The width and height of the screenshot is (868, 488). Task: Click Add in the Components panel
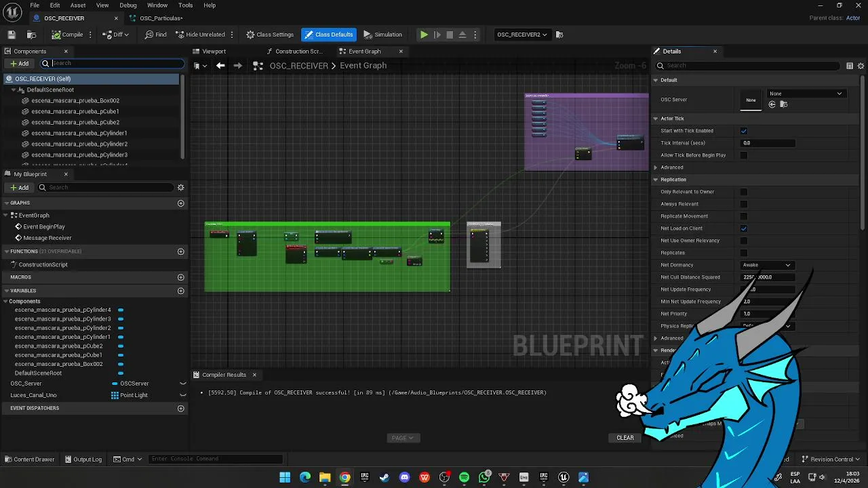click(20, 64)
